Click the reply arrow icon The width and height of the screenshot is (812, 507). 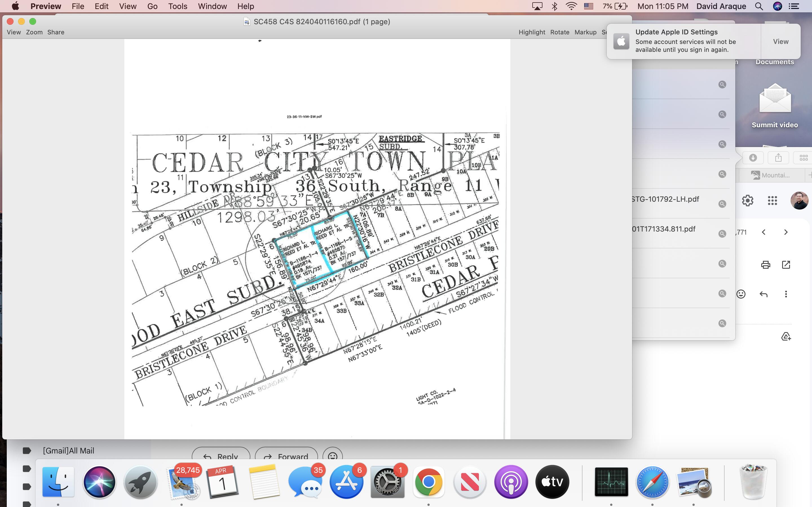763,294
